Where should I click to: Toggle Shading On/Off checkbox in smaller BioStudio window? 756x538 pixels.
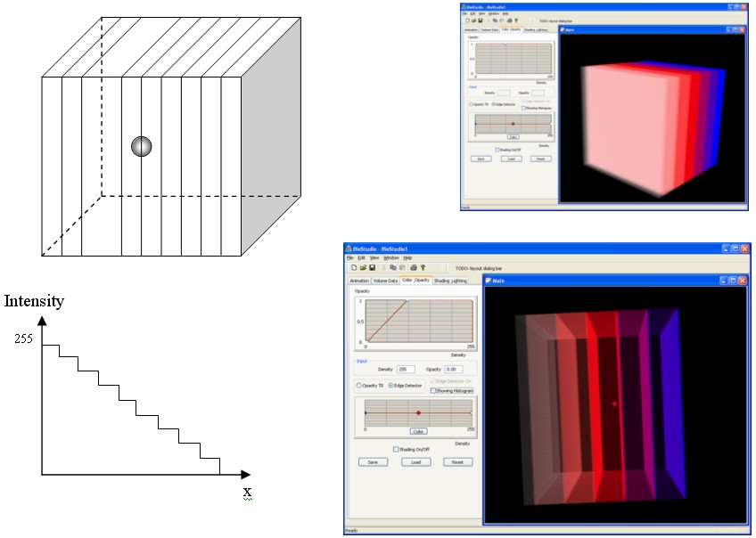[x=497, y=150]
